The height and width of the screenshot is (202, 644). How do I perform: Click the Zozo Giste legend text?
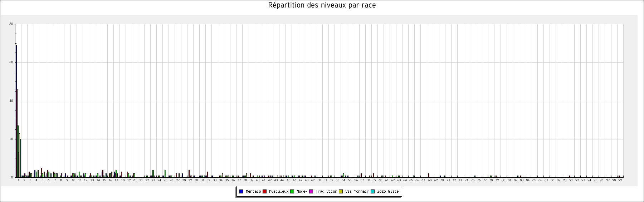(387, 192)
